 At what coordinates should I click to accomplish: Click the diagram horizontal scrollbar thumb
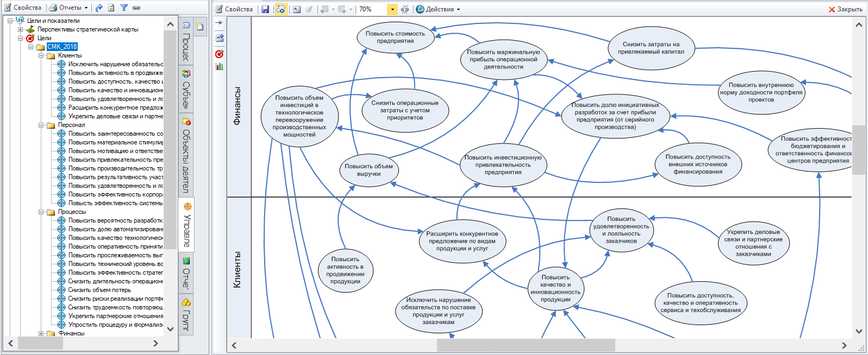[x=526, y=345]
